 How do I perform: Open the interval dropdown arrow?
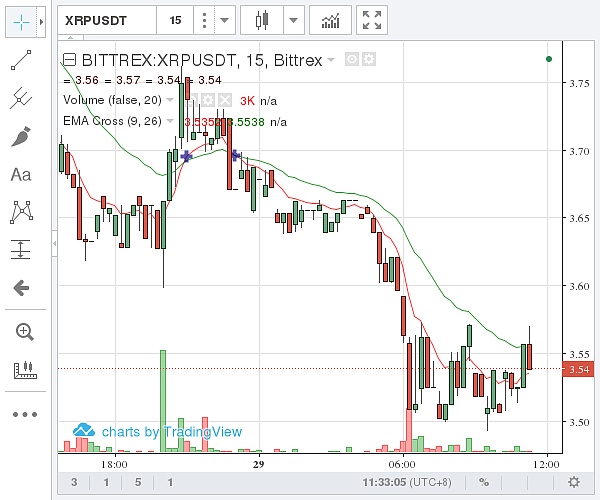(x=224, y=20)
